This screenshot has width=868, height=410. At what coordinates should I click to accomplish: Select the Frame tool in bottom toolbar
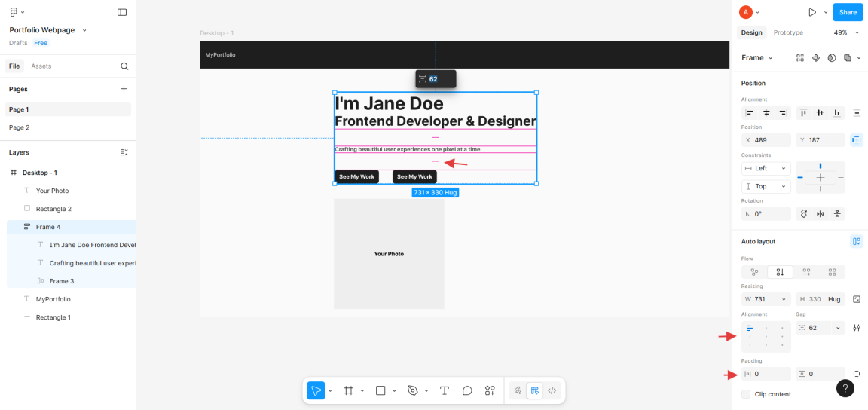[x=348, y=390]
